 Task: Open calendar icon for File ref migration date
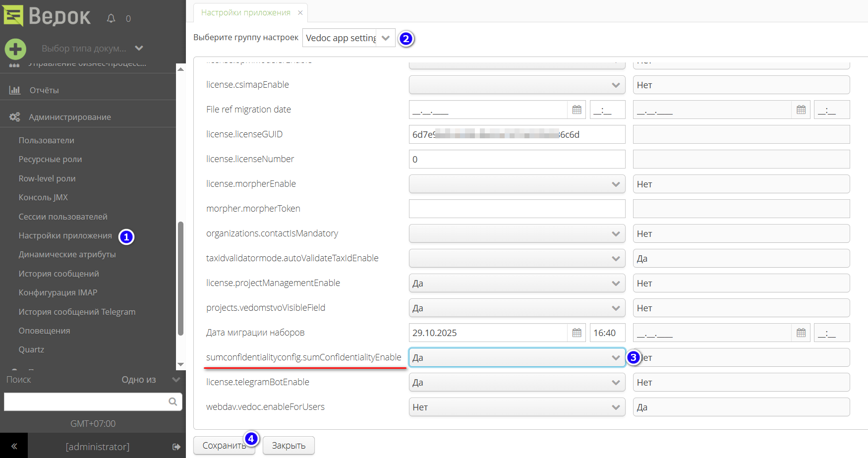pos(577,110)
